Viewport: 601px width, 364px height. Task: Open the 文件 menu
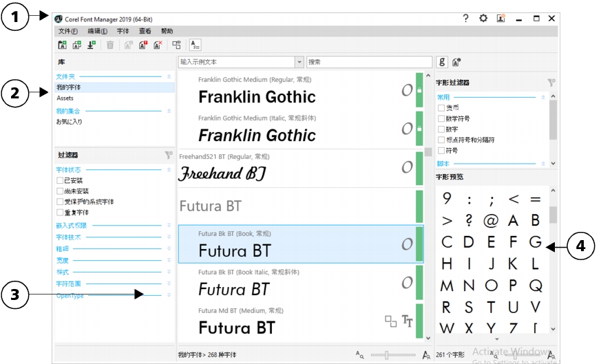(67, 31)
